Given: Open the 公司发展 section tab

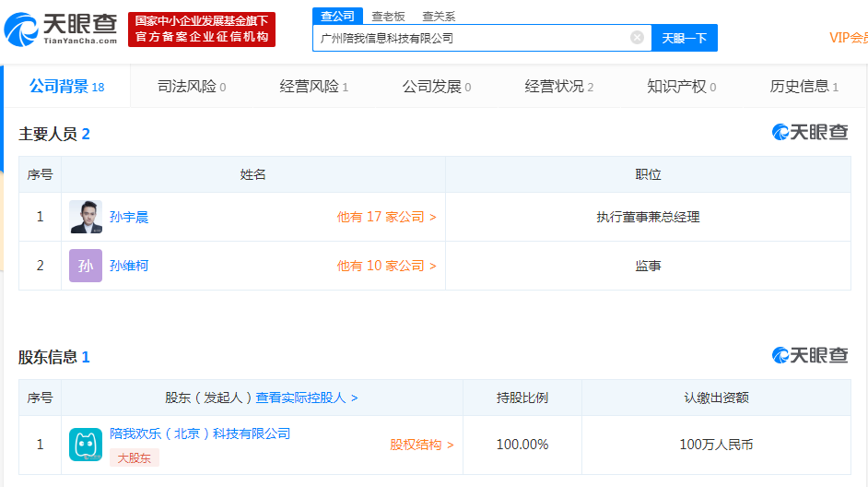Looking at the screenshot, I should point(437,87).
